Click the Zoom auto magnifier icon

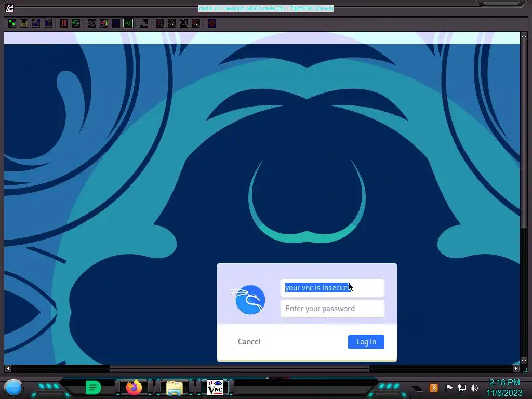(196, 23)
